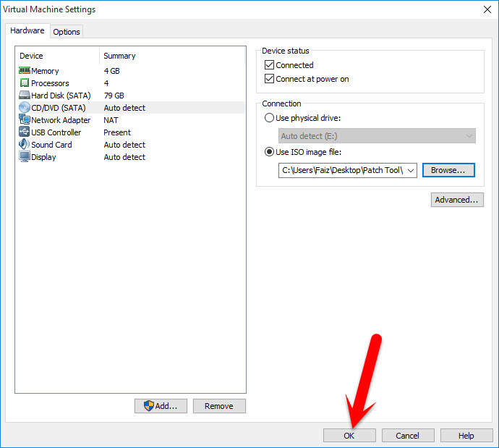Select the Memory device icon
Screen dimensions: 499x448
click(25, 70)
